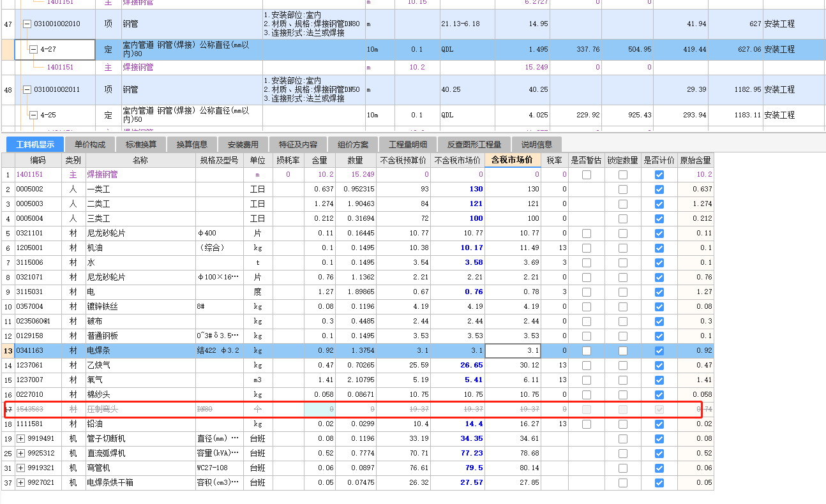Collapse tree node 031001002011

tap(27, 90)
